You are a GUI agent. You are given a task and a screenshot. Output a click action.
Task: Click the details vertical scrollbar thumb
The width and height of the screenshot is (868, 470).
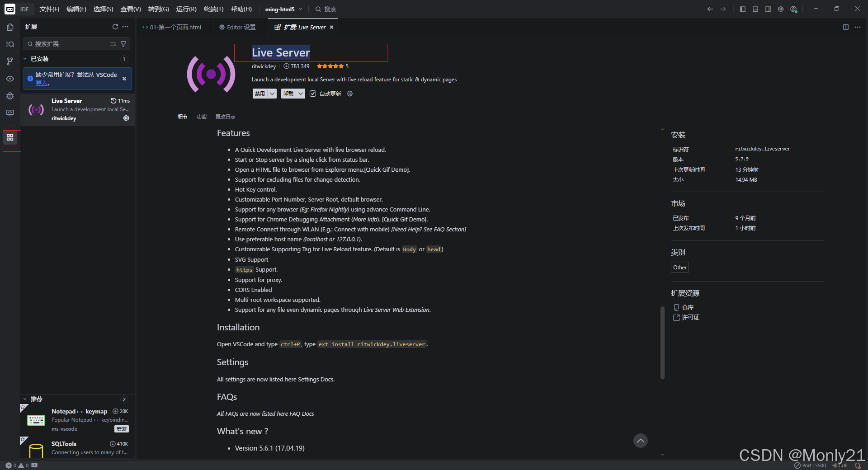click(662, 343)
